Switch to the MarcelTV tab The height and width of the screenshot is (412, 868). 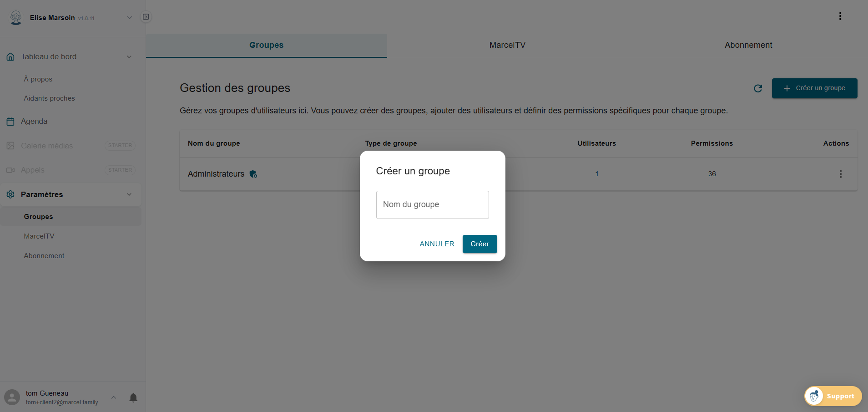coord(507,45)
